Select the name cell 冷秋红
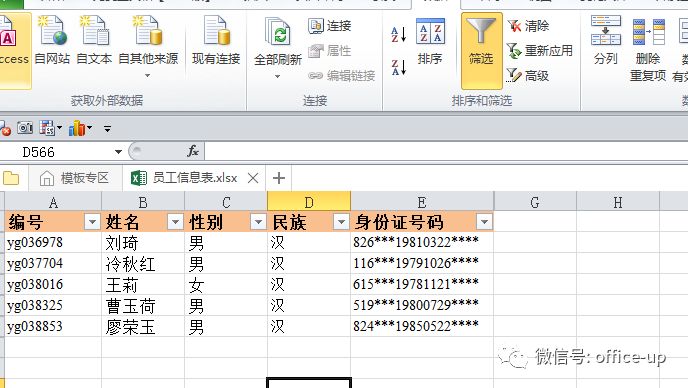The width and height of the screenshot is (688, 388). point(143,263)
